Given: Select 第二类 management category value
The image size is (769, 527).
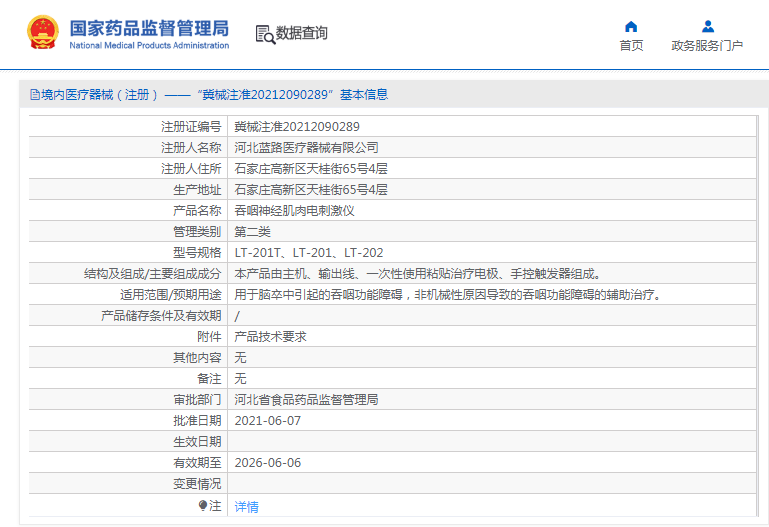Looking at the screenshot, I should pos(253,232).
